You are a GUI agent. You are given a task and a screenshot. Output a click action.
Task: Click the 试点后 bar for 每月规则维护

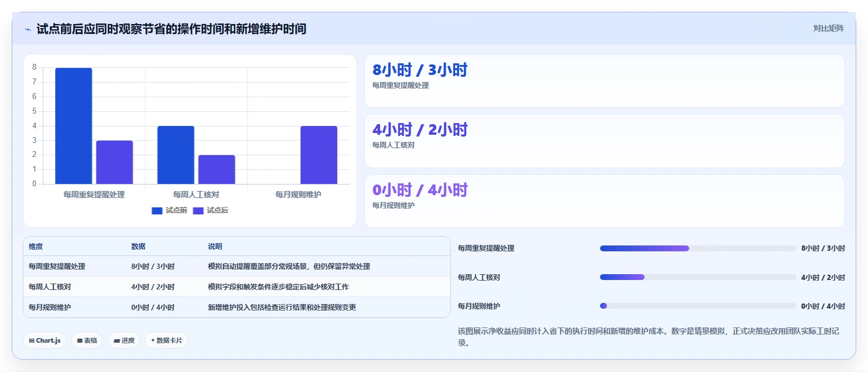coord(318,155)
